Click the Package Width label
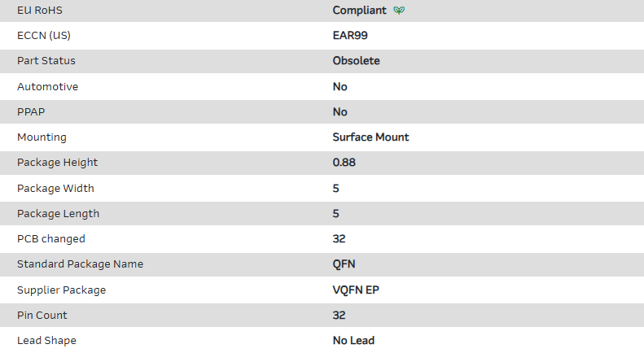This screenshot has height=353, width=644. pos(55,189)
